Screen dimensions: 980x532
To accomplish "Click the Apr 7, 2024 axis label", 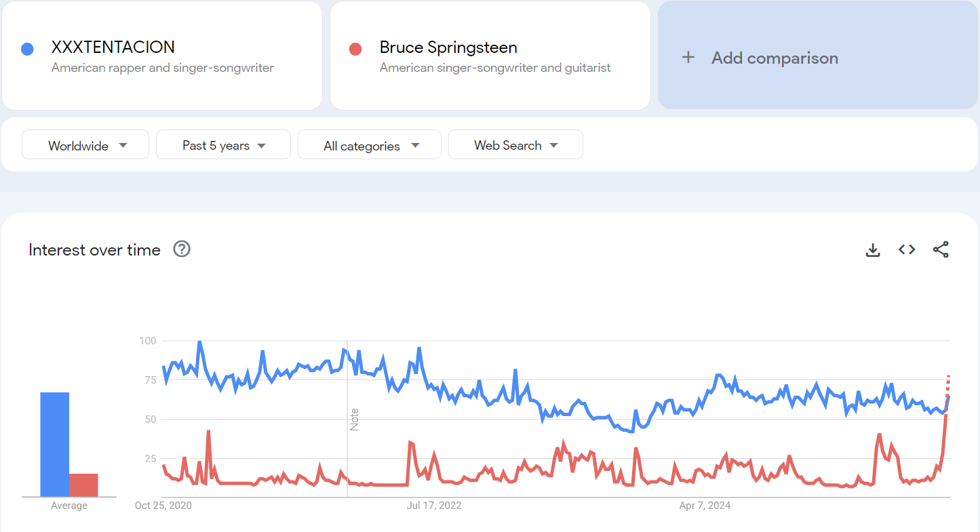I will coord(705,506).
